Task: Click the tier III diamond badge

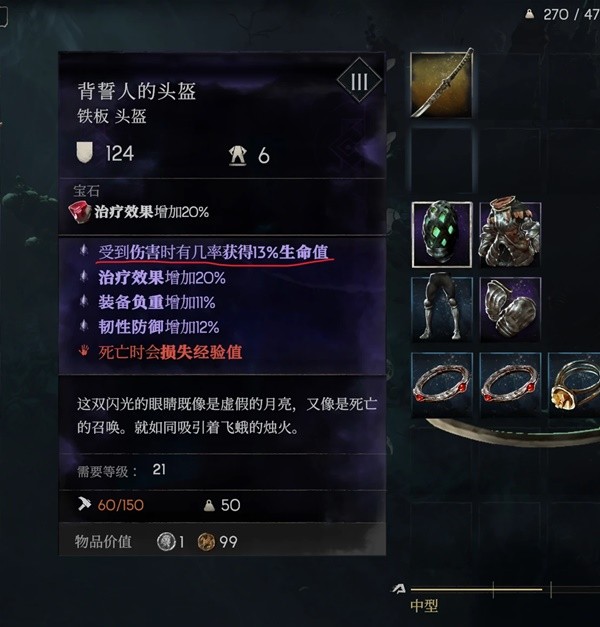Action: (359, 82)
